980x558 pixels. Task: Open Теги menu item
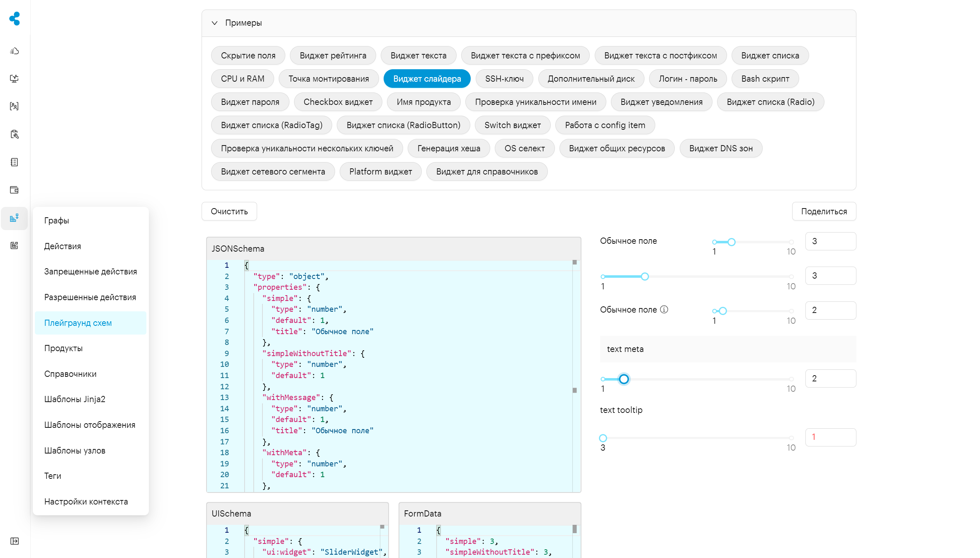click(91, 476)
